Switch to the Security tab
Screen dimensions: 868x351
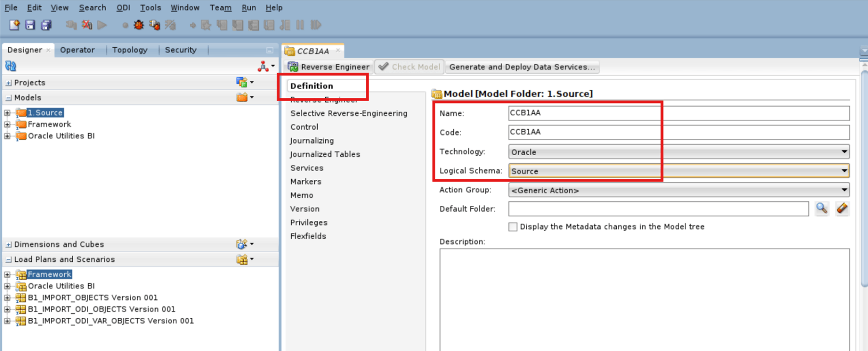pyautogui.click(x=181, y=50)
